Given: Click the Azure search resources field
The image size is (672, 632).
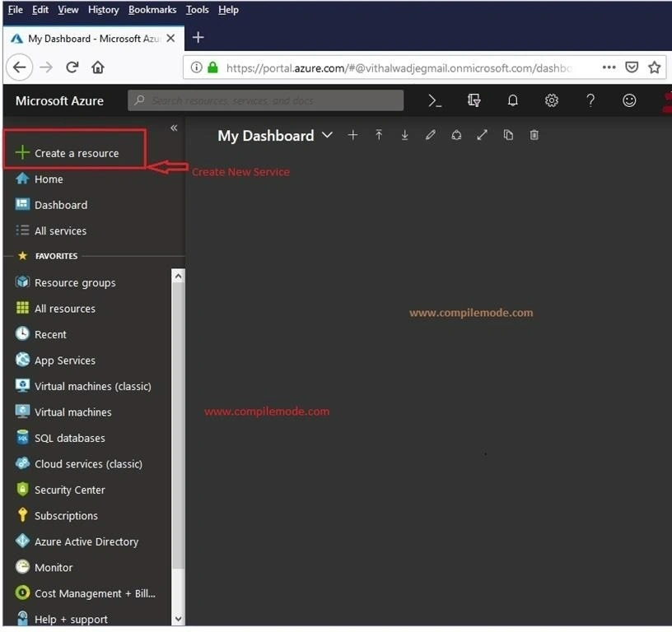Looking at the screenshot, I should [x=266, y=100].
